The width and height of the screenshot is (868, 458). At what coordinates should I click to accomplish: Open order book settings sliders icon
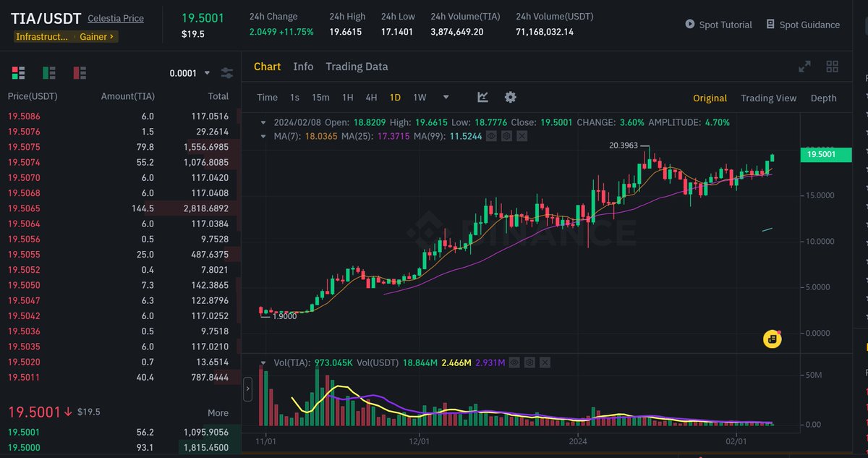click(x=227, y=73)
